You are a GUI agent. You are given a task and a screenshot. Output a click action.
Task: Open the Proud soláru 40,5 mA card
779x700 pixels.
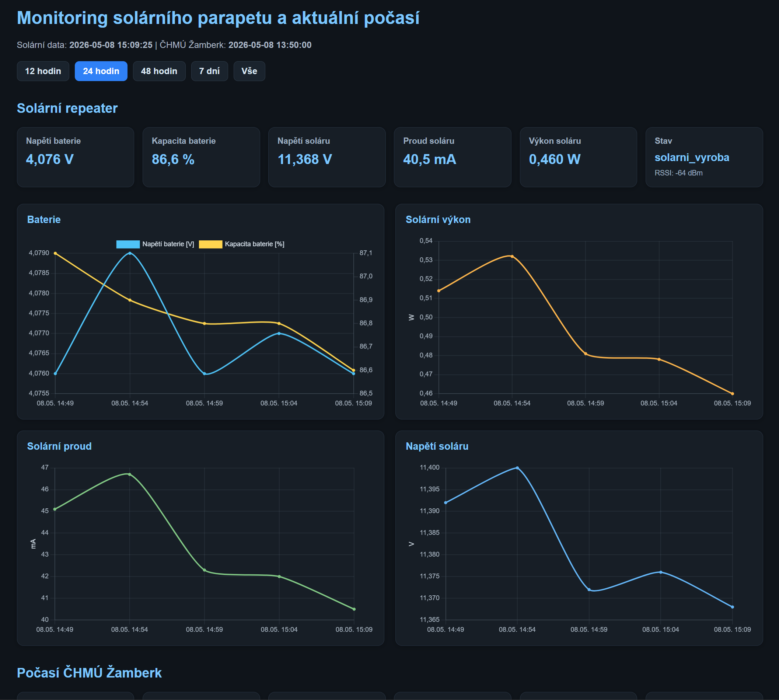(453, 157)
